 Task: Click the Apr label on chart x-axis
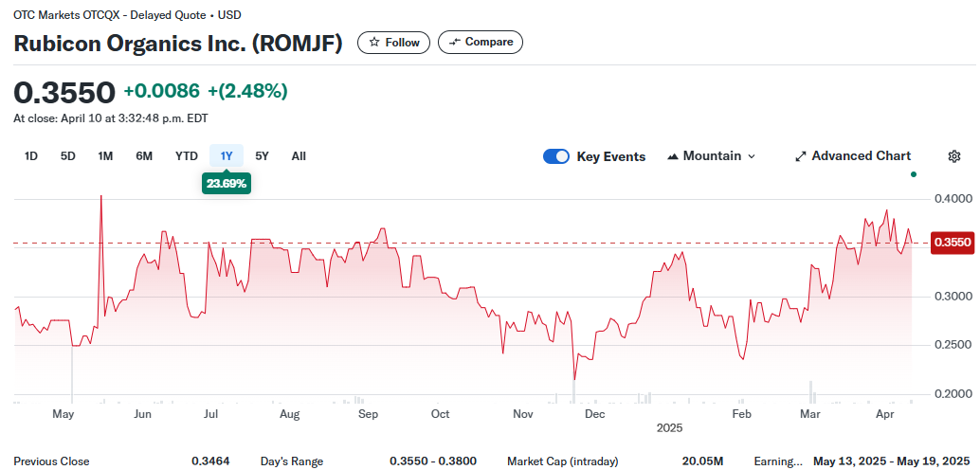pos(884,414)
